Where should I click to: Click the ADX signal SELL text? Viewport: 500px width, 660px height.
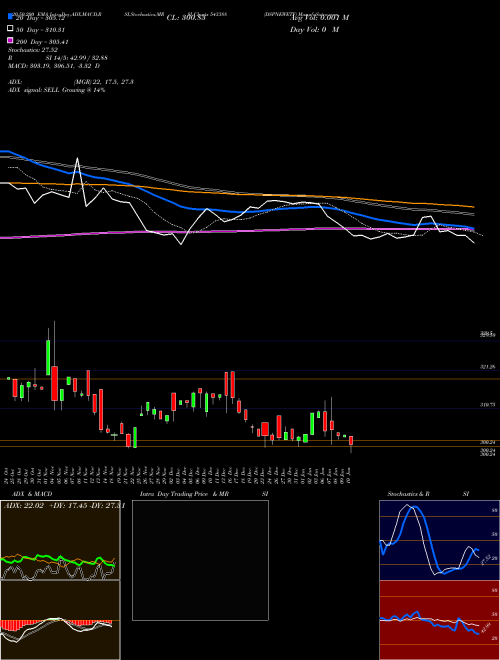(x=56, y=90)
